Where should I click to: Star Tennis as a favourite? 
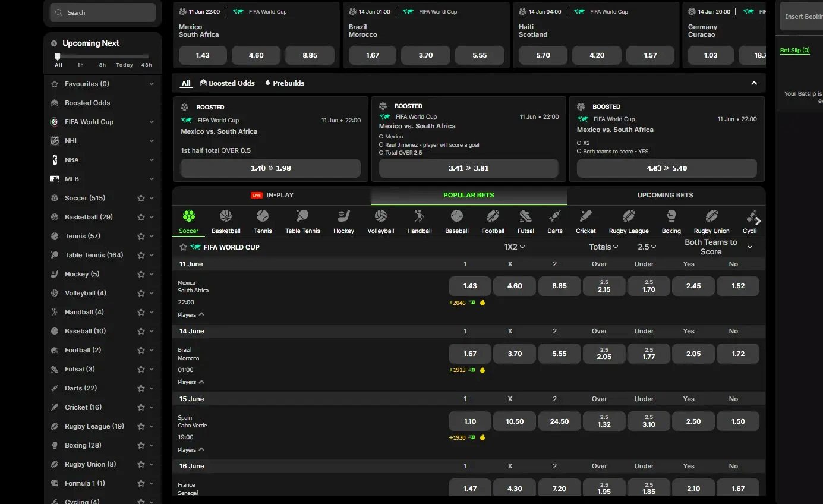click(141, 236)
